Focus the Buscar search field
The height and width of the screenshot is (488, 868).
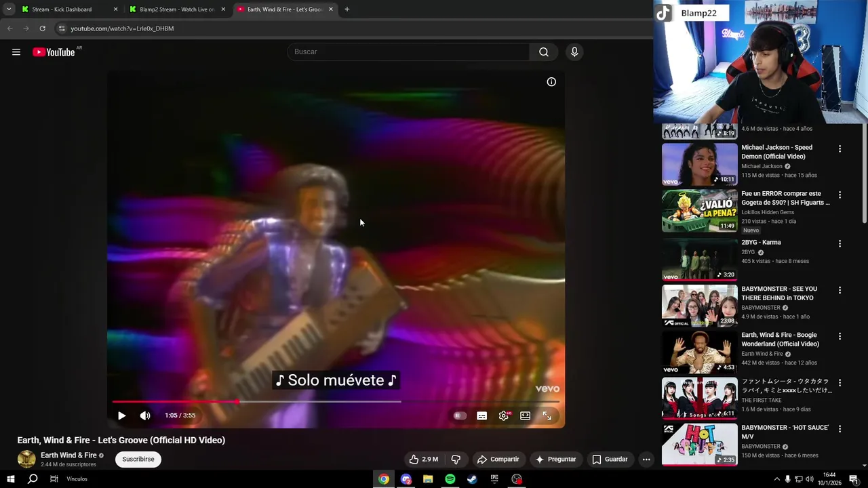tap(410, 52)
